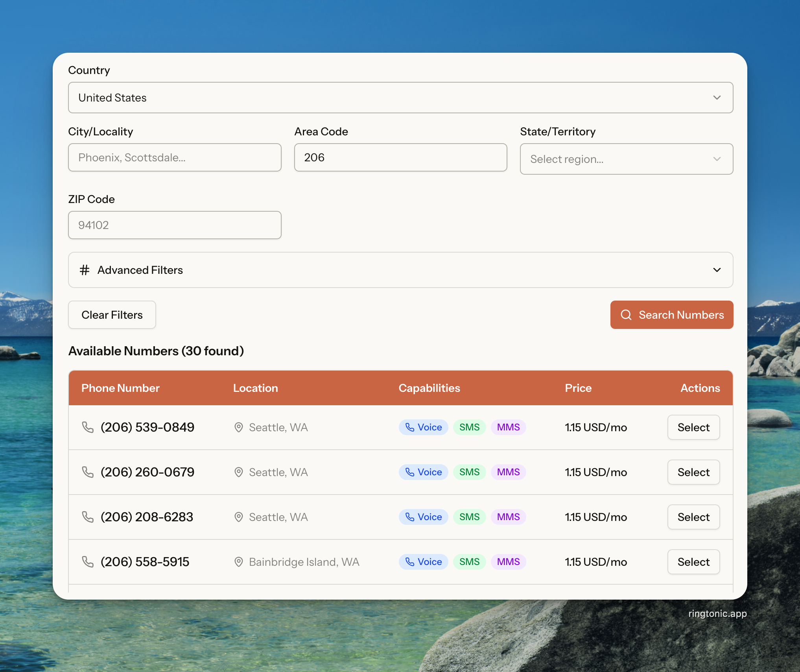Expand the Advanced Filters section
The width and height of the screenshot is (800, 672).
[x=400, y=270]
